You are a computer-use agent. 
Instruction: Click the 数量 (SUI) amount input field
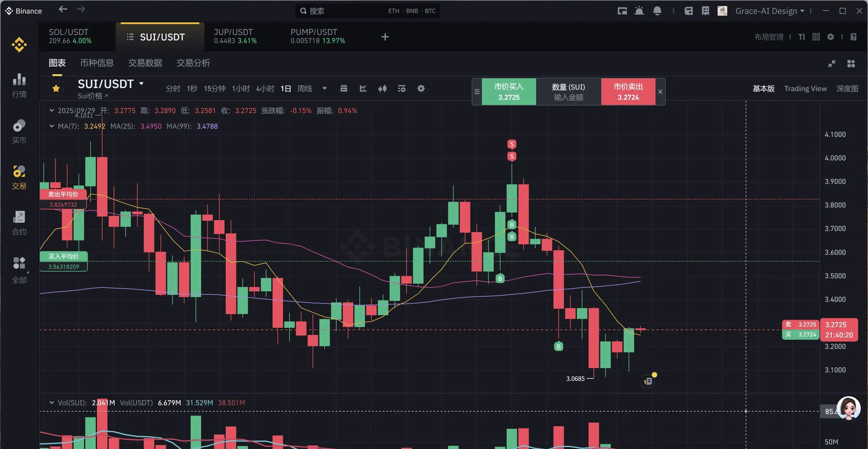[x=568, y=92]
